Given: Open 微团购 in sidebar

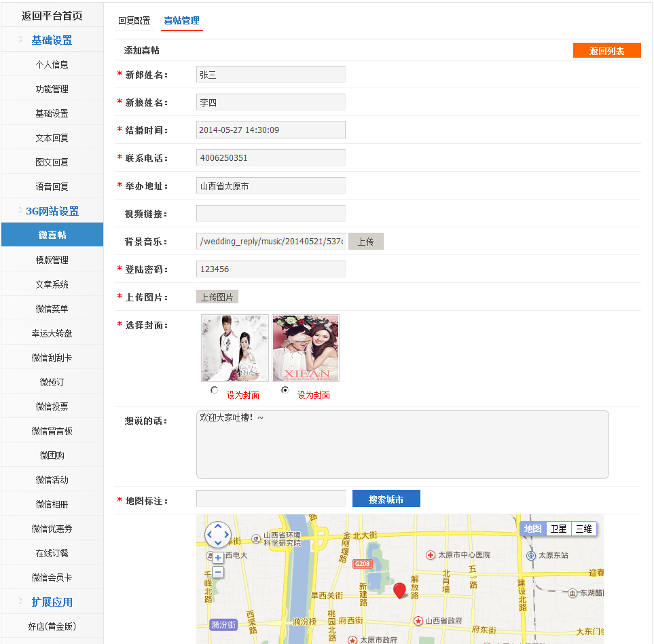Looking at the screenshot, I should point(52,455).
